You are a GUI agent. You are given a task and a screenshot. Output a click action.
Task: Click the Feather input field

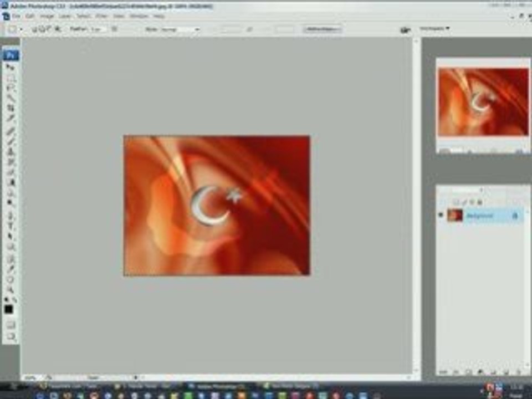click(98, 29)
